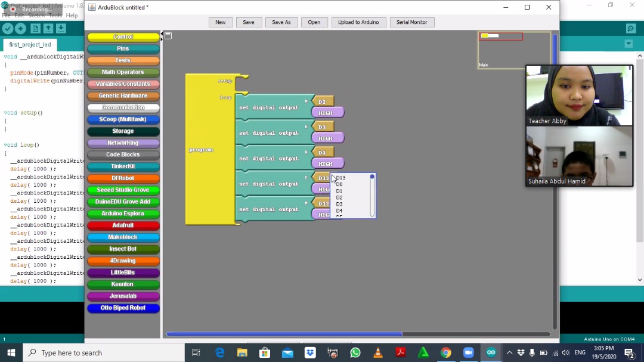Screen dimensions: 644x362
Task: Click the Arduino IDE Upload arrow icon
Action: 20,29
